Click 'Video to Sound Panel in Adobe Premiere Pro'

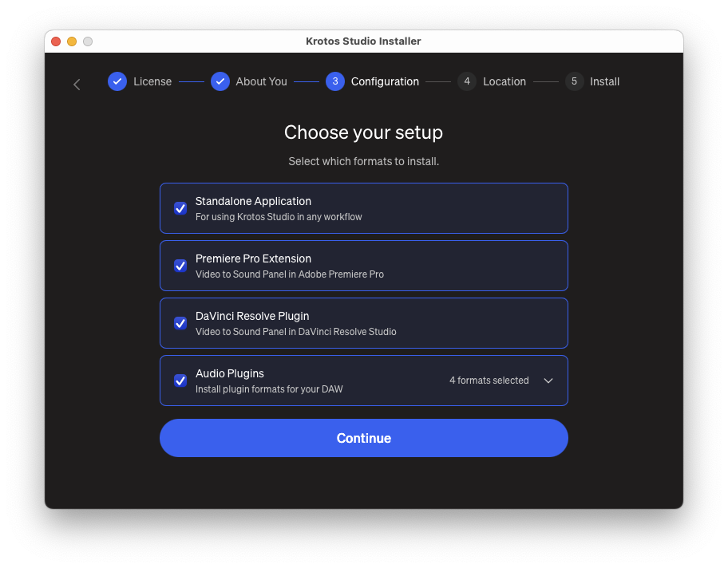[290, 274]
